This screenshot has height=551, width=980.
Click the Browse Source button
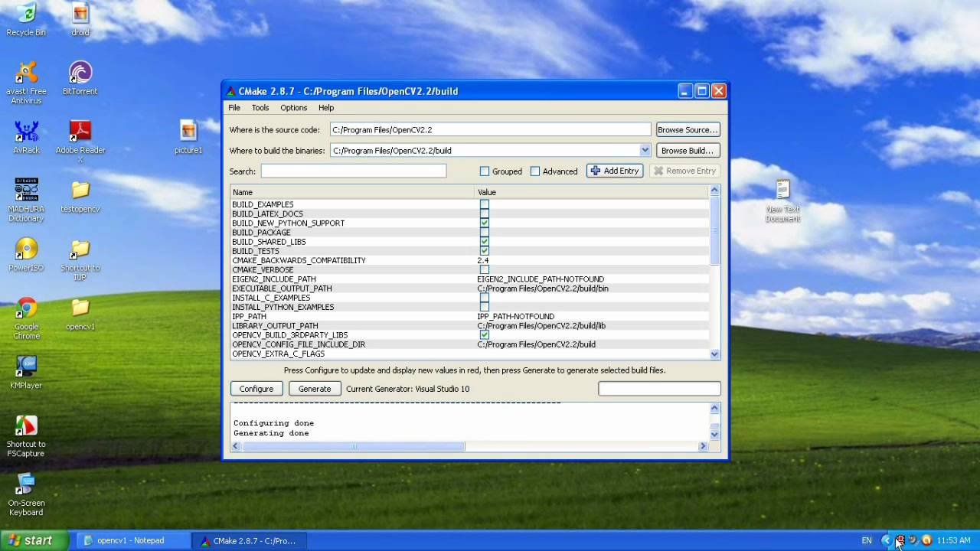point(688,130)
